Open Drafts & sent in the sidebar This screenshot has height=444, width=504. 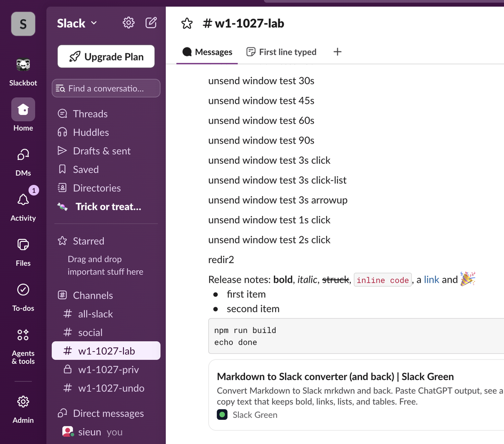106,151
